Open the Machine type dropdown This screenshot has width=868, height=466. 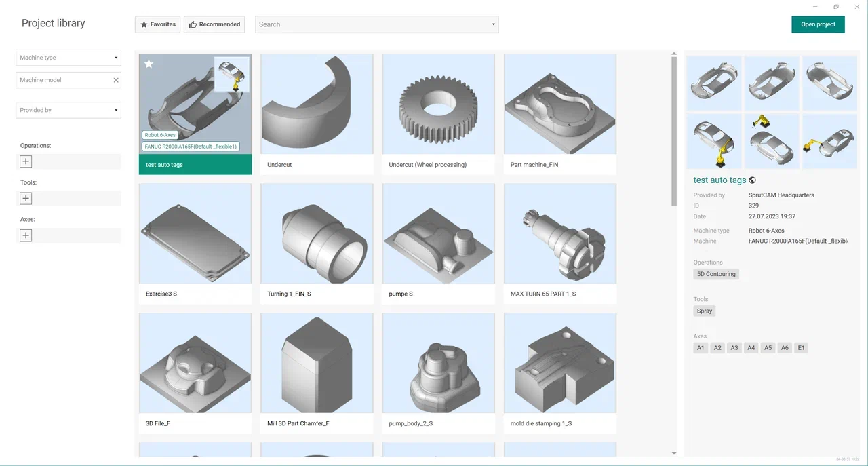68,58
